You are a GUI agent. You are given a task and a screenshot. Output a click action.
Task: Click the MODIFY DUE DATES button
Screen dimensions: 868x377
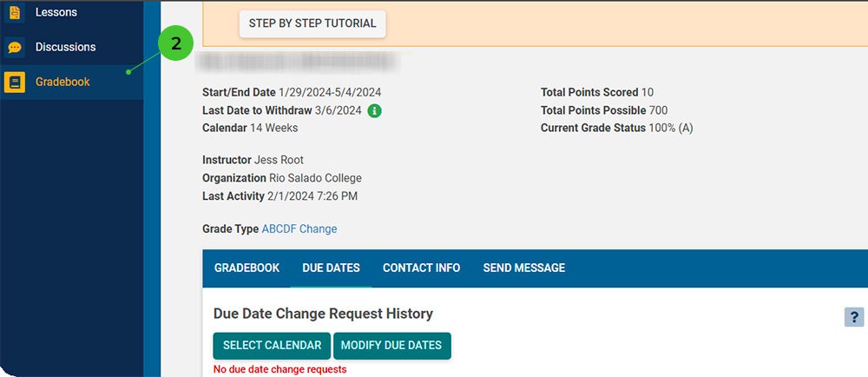point(392,346)
